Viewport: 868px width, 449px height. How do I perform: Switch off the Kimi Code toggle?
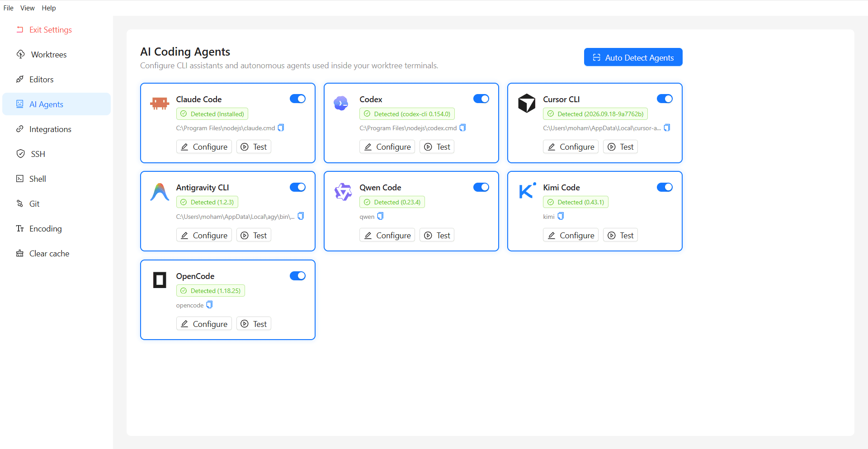(665, 187)
